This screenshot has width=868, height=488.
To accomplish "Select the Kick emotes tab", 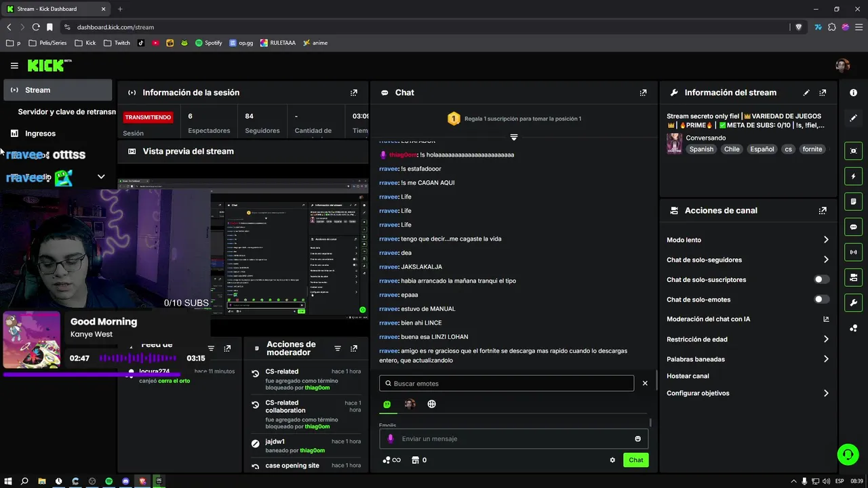I will coord(387,404).
